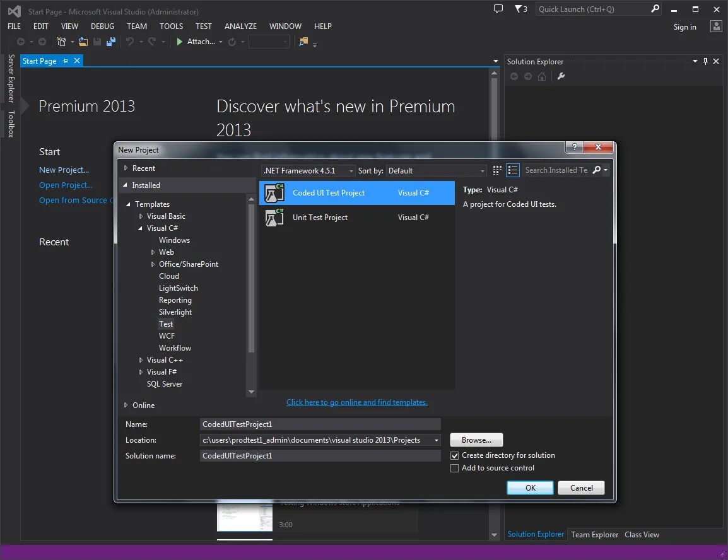Enable Add to source control checkbox
The height and width of the screenshot is (560, 728).
pos(455,468)
